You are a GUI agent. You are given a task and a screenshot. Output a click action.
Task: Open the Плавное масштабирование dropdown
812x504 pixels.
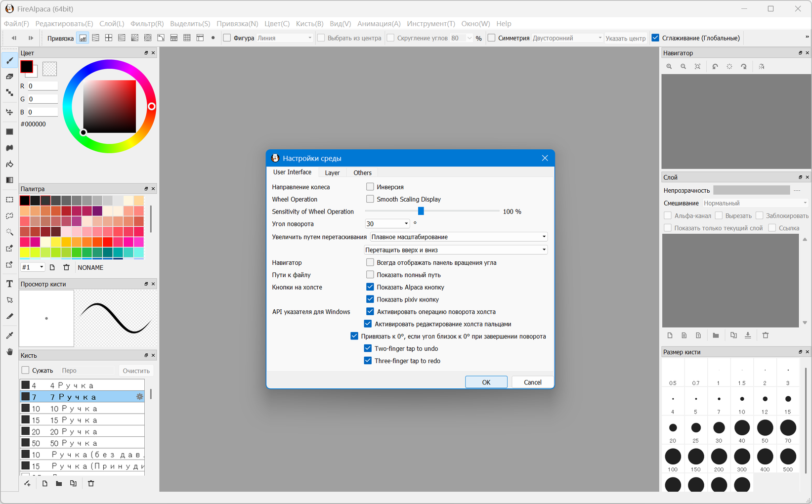click(x=459, y=237)
